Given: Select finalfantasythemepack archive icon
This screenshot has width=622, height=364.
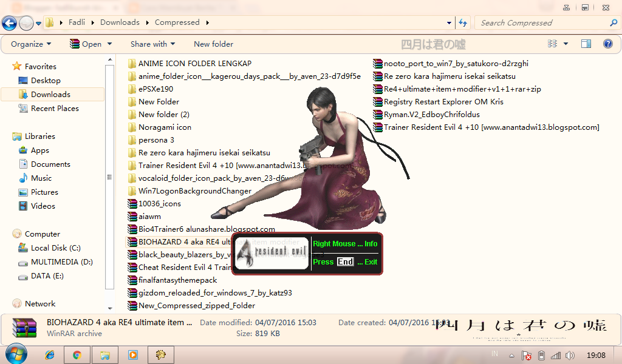Looking at the screenshot, I should [132, 280].
